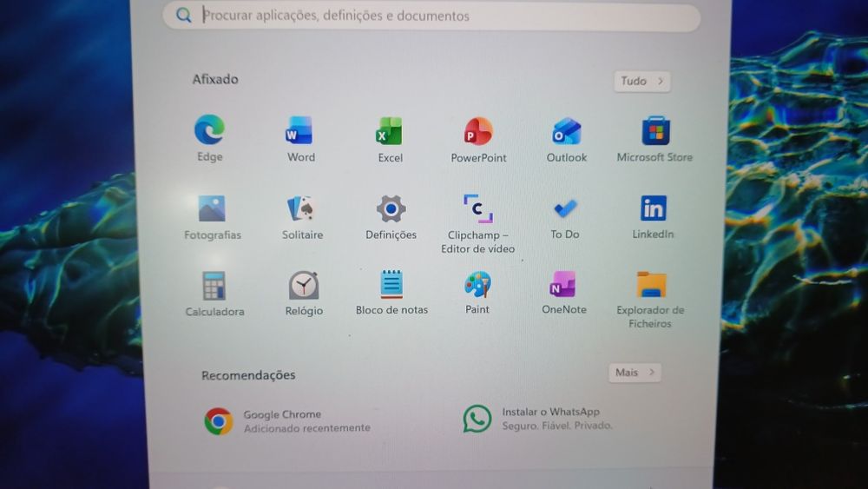Image resolution: width=868 pixels, height=489 pixels.
Task: Open Explorador de Ficheiros
Action: pos(651,285)
